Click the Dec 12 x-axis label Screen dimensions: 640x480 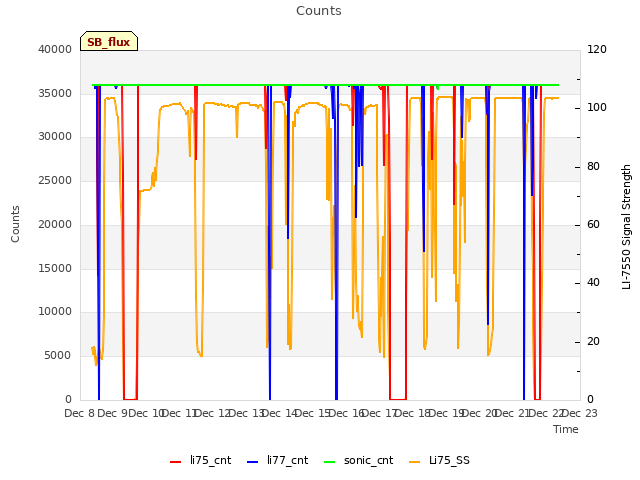coord(213,413)
